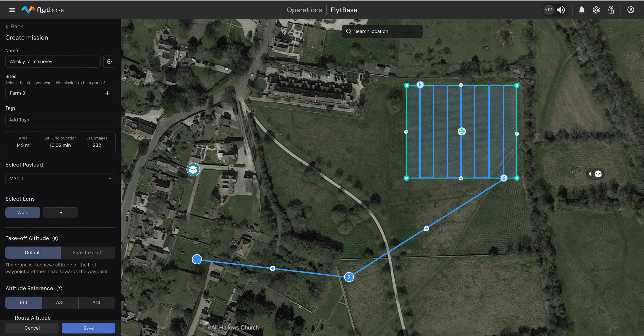Set altitude reference to AGL
Image resolution: width=644 pixels, height=336 pixels.
point(97,303)
